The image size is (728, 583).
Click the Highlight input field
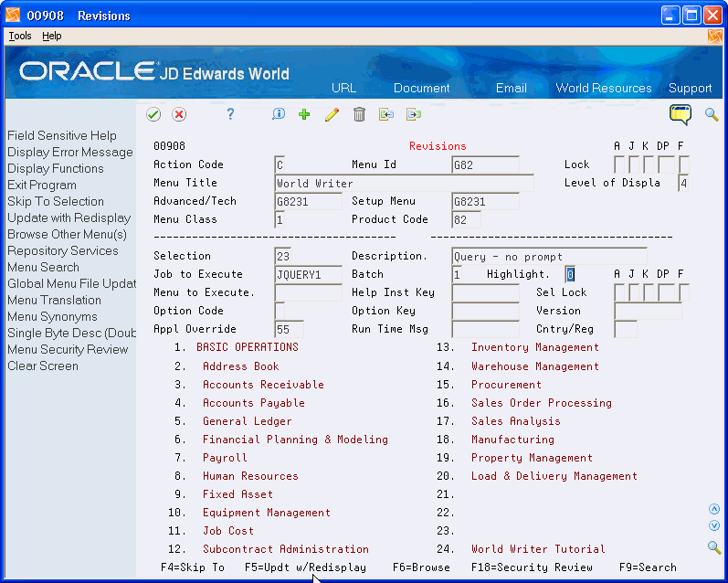(x=570, y=274)
